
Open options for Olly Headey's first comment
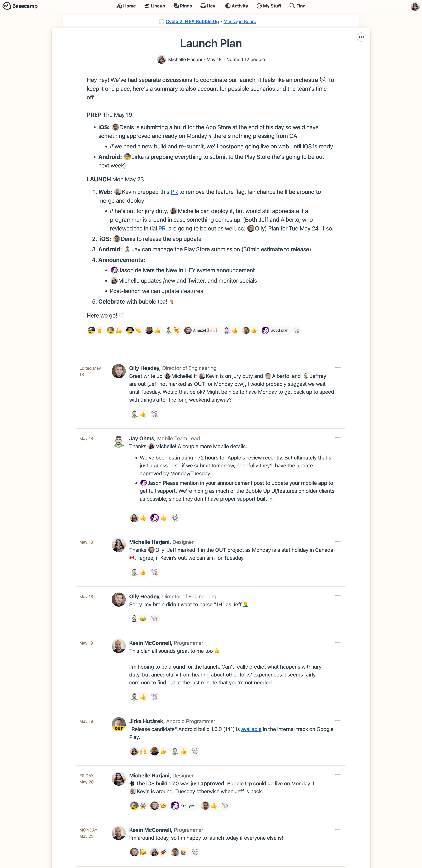338,367
